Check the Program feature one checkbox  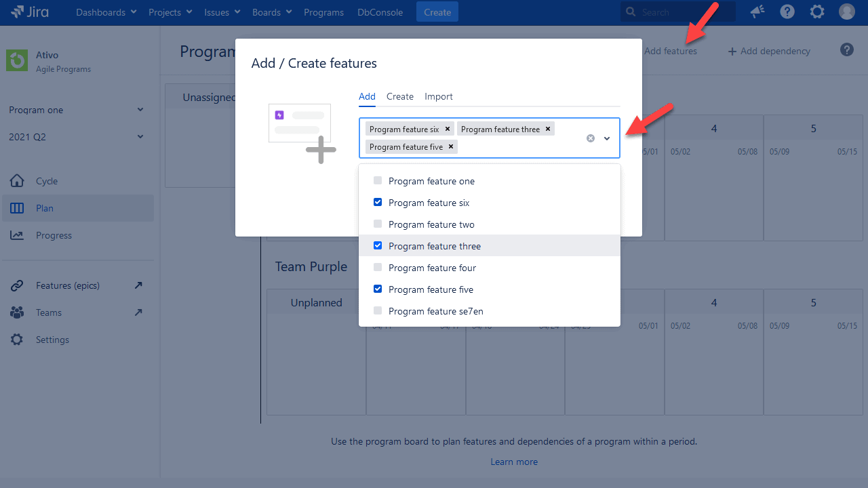378,180
